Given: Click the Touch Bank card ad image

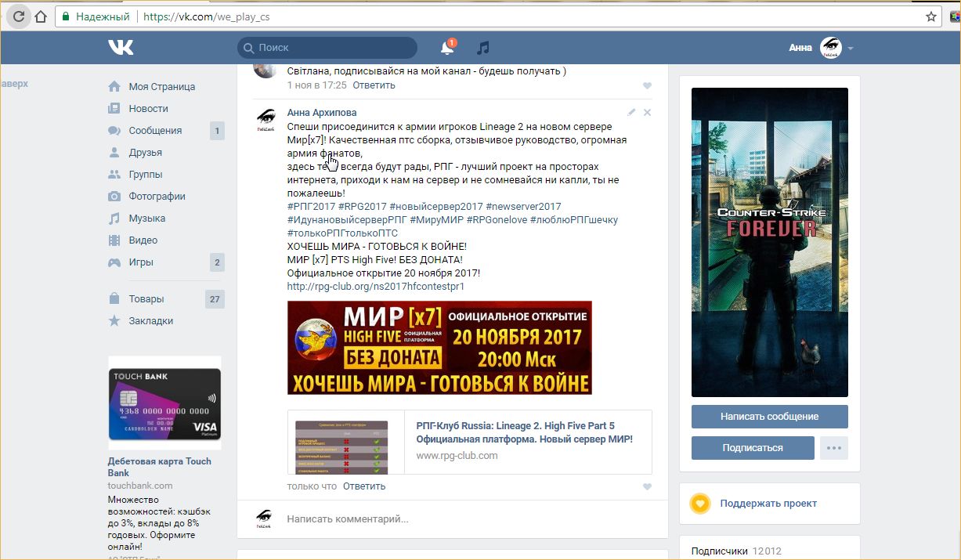Looking at the screenshot, I should tap(164, 403).
